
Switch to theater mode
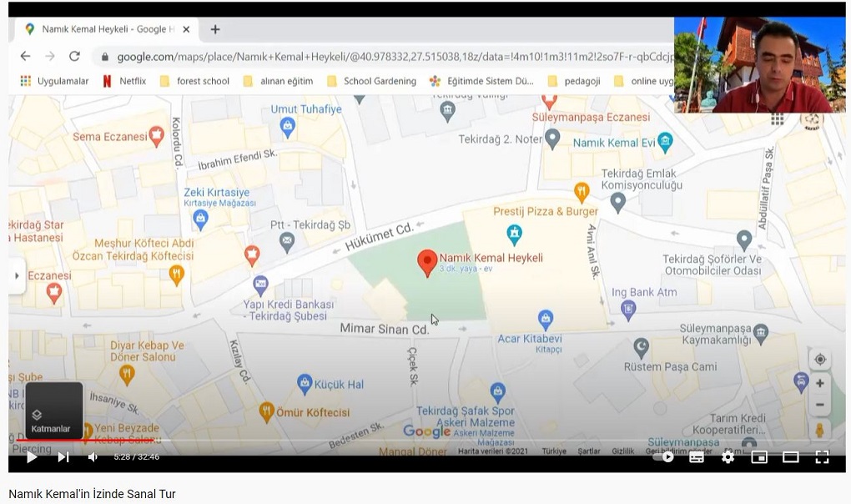pos(790,457)
